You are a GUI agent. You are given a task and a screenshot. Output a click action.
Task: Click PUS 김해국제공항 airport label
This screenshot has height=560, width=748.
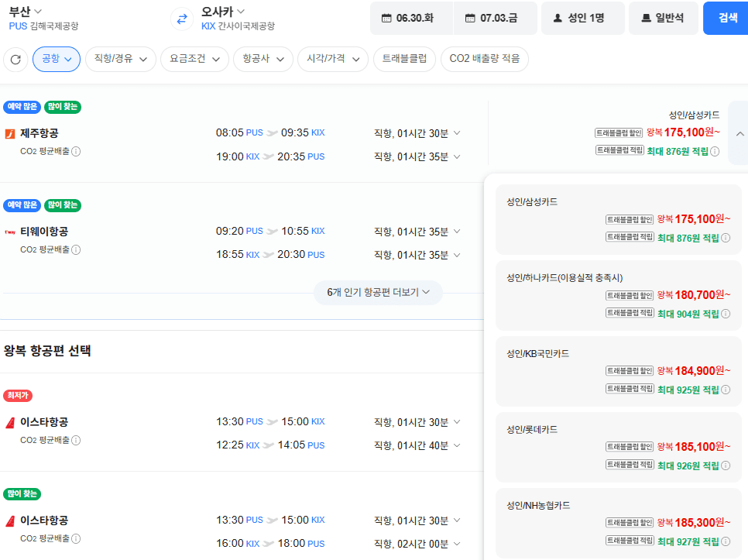coord(44,26)
